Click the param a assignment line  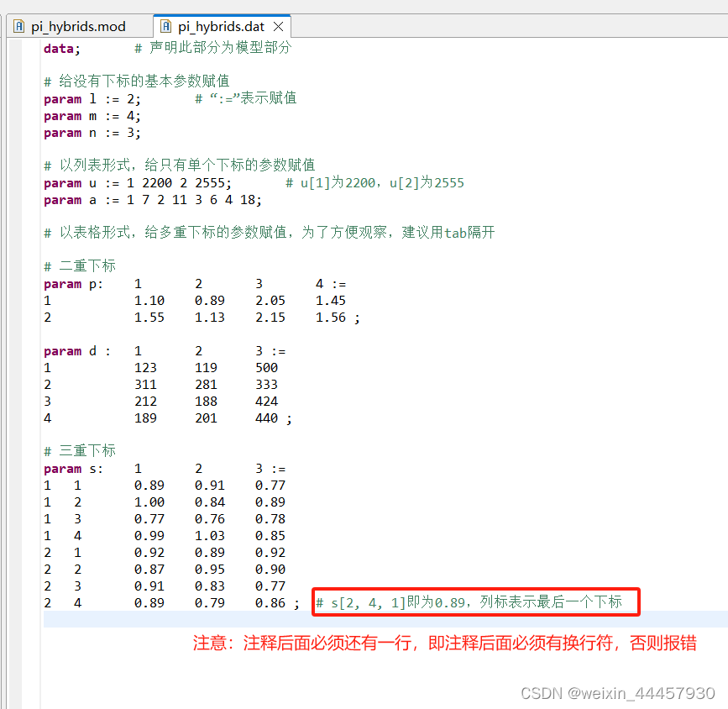pyautogui.click(x=134, y=199)
